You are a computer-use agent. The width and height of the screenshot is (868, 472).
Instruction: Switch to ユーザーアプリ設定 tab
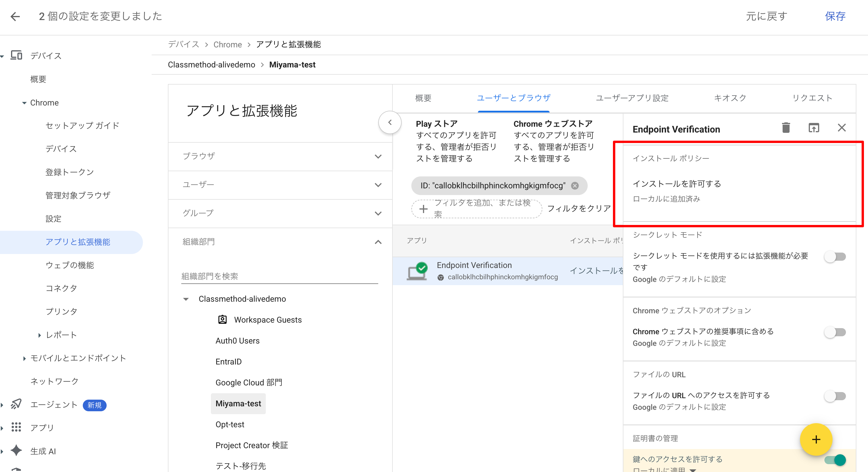(x=632, y=98)
